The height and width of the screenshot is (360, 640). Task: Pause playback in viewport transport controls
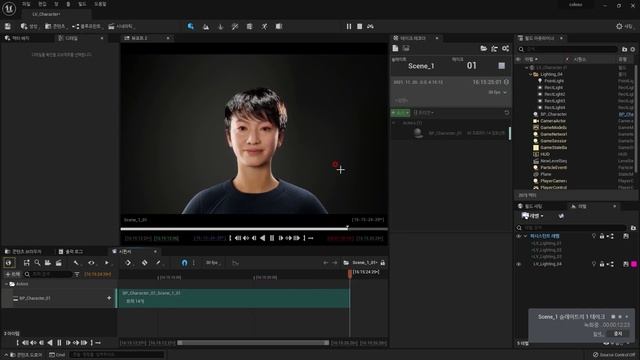pyautogui.click(x=272, y=238)
